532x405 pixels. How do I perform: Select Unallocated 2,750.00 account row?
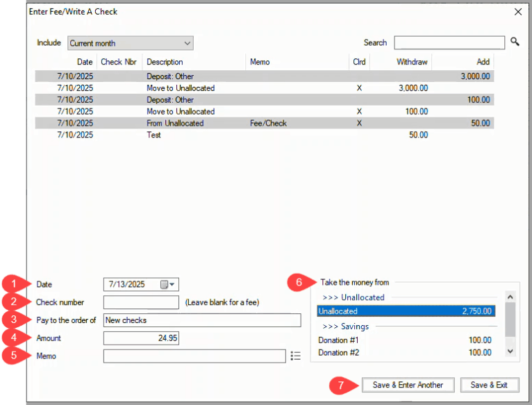[x=406, y=311]
